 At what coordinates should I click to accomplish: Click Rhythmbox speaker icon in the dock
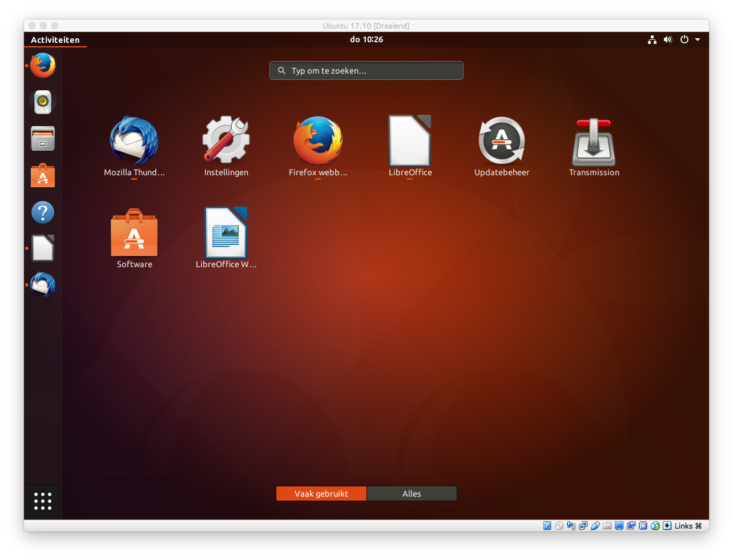click(x=43, y=103)
